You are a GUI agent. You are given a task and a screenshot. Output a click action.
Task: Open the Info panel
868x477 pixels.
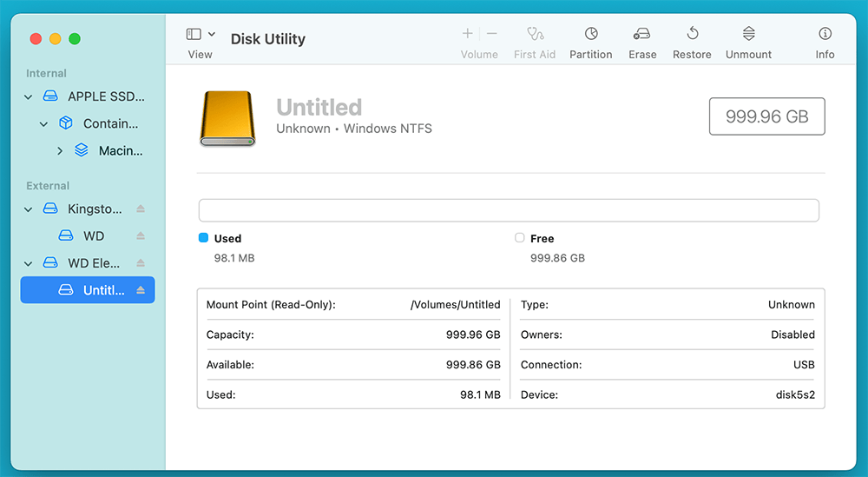click(825, 34)
